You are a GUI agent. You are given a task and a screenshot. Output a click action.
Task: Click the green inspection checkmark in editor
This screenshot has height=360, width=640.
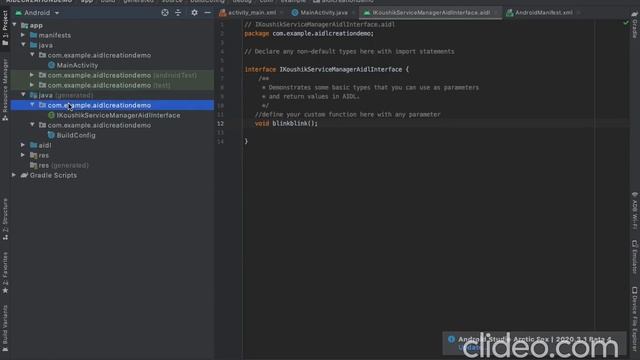[x=626, y=23]
